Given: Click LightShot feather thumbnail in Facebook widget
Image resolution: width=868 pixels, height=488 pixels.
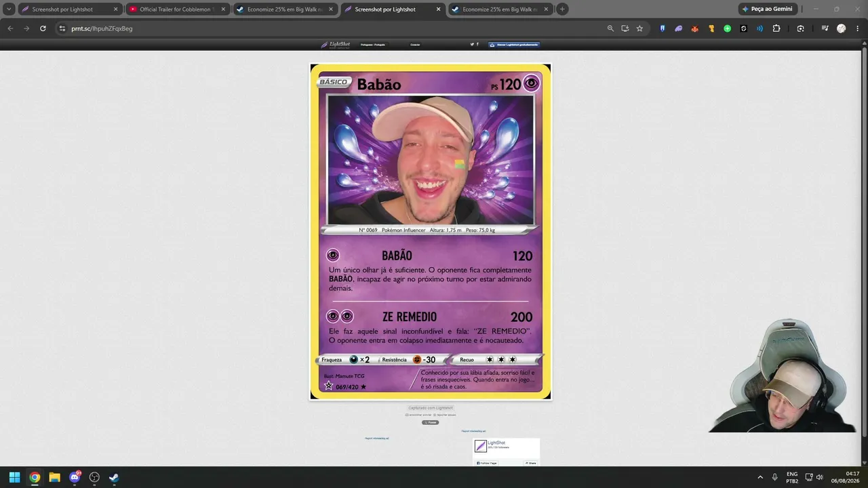Looking at the screenshot, I should click(481, 446).
